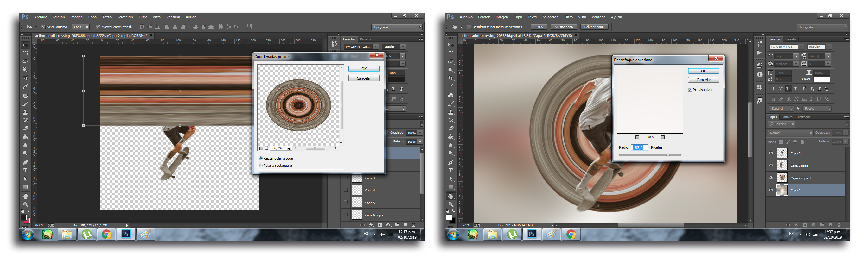Select the Paint Bucket tool in the left Photoshop window
The image size is (868, 257).
25,137
